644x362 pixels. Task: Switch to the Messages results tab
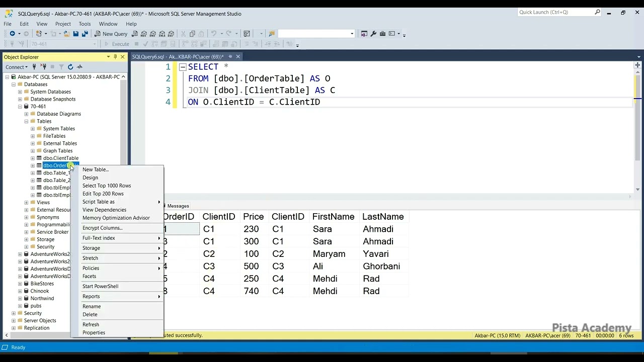coord(178,206)
